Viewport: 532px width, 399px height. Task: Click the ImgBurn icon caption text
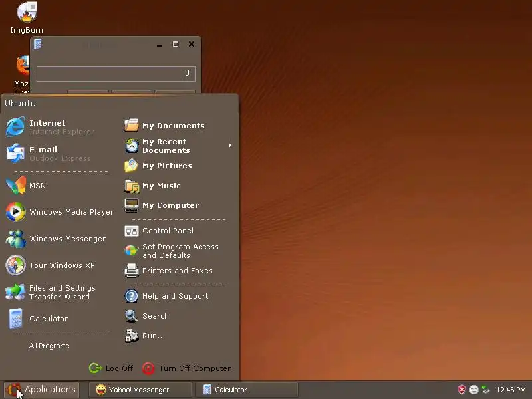27,30
